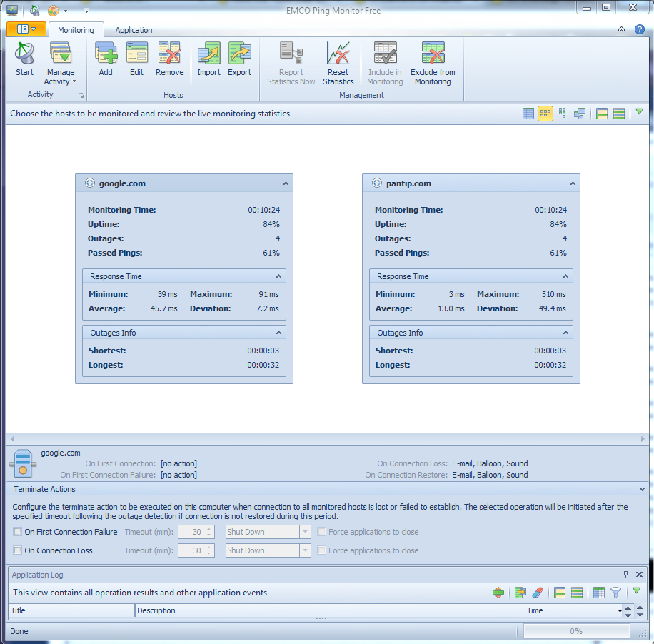Click timeout field for Connection Loss
Image resolution: width=654 pixels, height=644 pixels.
(x=191, y=550)
